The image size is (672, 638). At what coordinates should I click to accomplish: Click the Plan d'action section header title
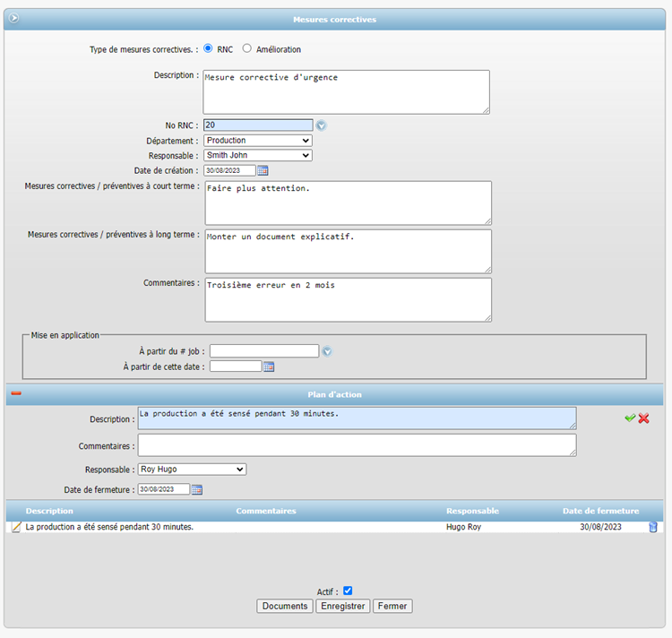pyautogui.click(x=334, y=394)
